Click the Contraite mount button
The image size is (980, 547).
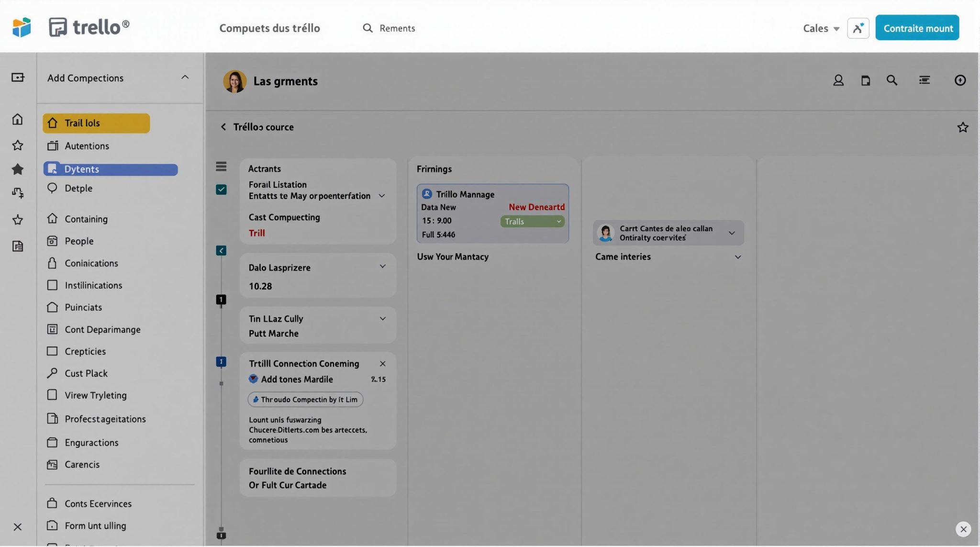pyautogui.click(x=917, y=28)
